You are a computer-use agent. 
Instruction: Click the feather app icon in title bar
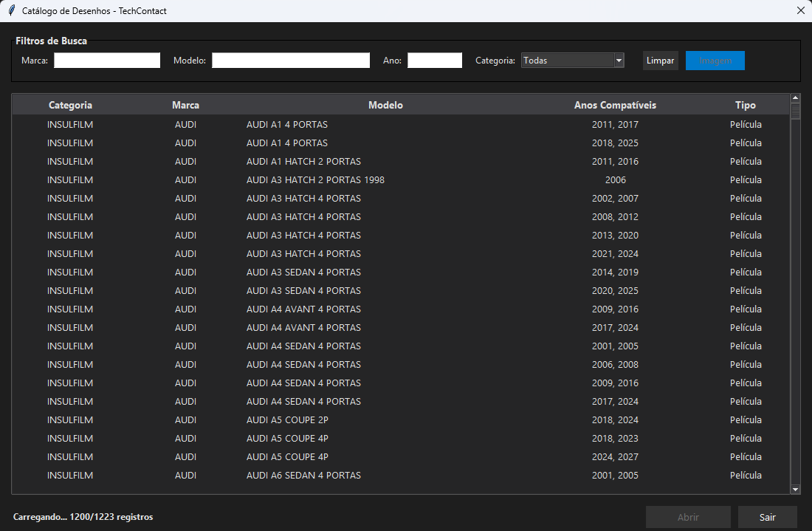(11, 10)
